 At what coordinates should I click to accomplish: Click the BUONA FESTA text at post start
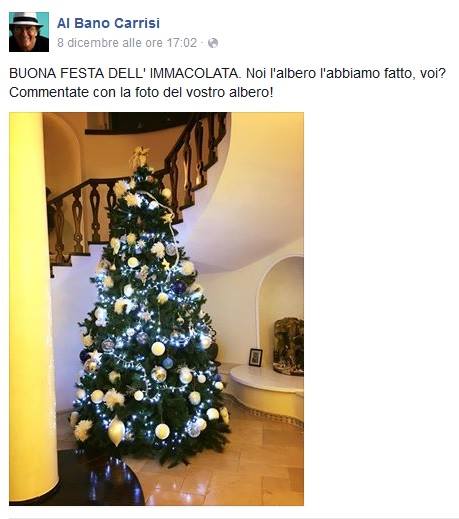[x=57, y=73]
